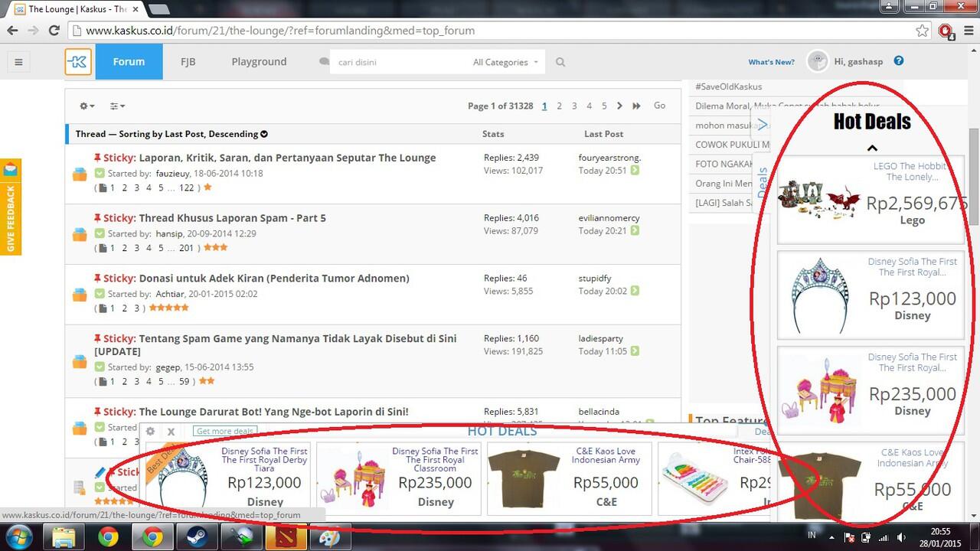The image size is (980, 551).
Task: Open Donasi untuk Adek Kiran thread
Action: (x=274, y=279)
